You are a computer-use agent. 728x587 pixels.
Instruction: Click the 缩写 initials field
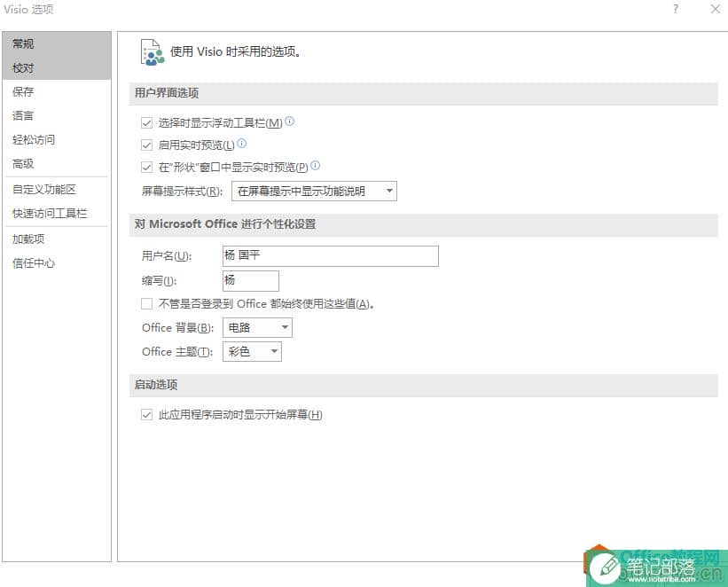click(251, 281)
